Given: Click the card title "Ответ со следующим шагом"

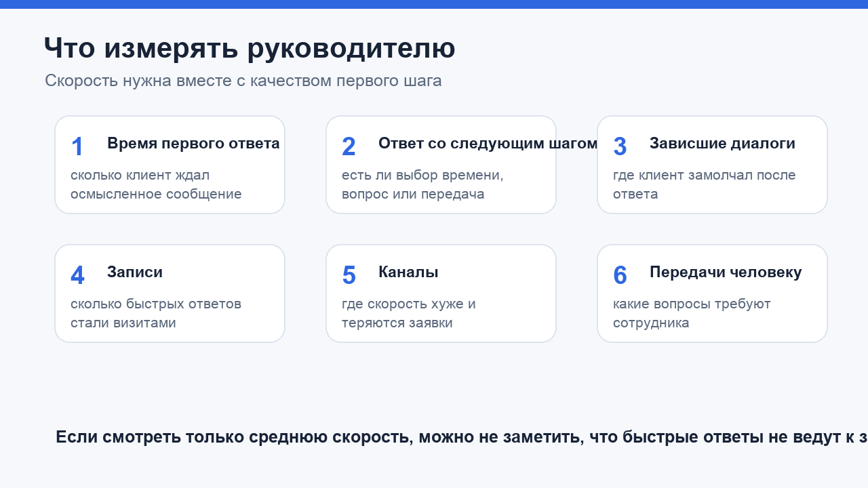Looking at the screenshot, I should coord(488,144).
